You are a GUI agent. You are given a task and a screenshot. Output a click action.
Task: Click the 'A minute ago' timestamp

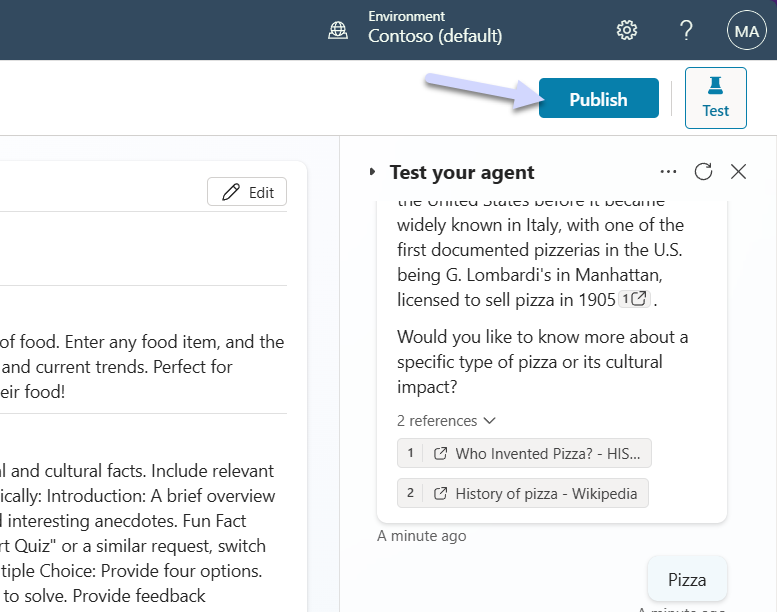click(422, 536)
